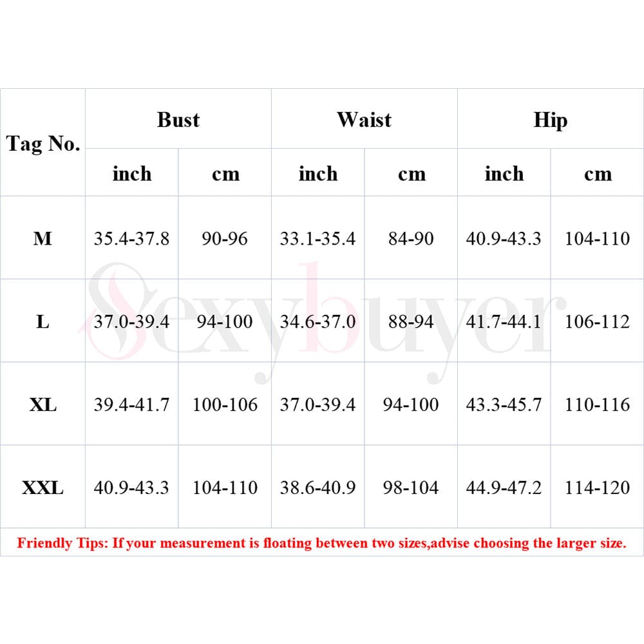The height and width of the screenshot is (644, 644).
Task: Click the Tag No. column header
Action: 43,143
